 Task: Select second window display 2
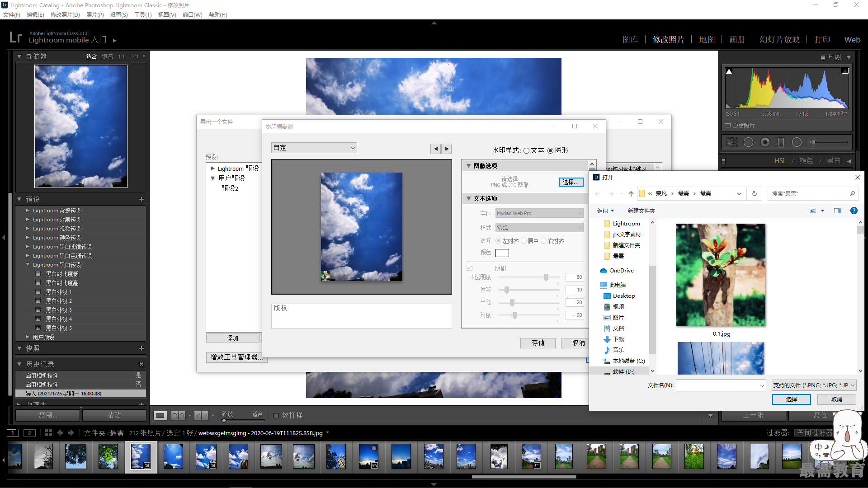pos(30,433)
